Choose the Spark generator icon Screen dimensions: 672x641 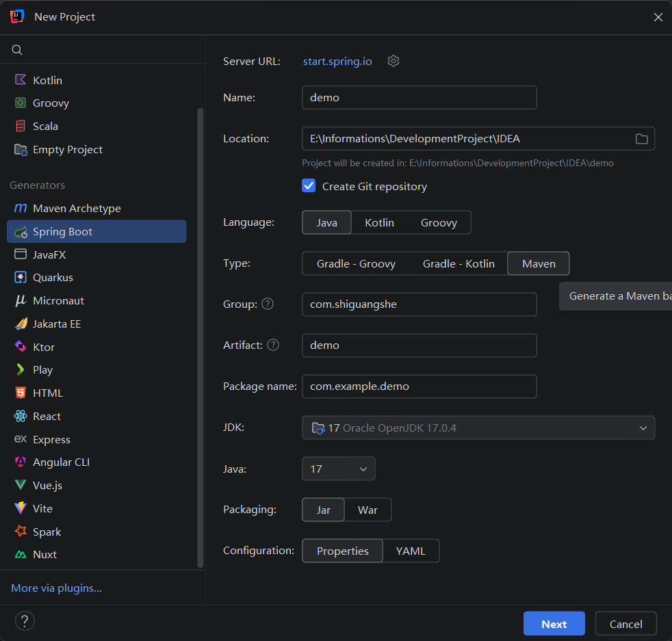(20, 532)
